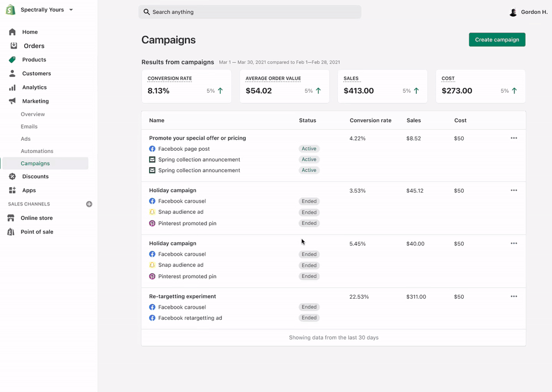Click the Average Order Value card
This screenshot has width=552, height=392.
284,86
